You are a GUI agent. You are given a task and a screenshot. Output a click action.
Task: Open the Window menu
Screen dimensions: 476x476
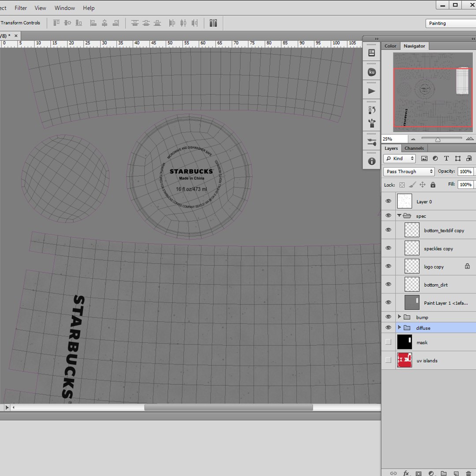65,8
